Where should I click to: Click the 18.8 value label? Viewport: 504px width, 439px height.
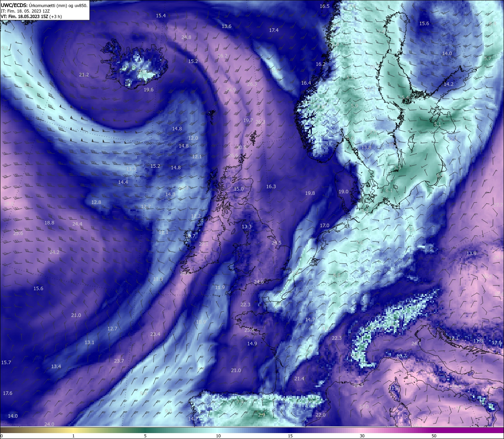[49, 223]
